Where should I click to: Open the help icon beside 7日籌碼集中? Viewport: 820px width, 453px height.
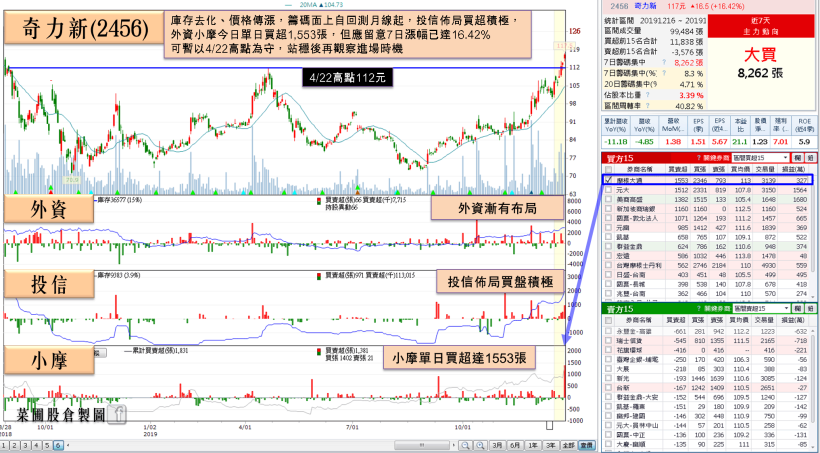[x=664, y=62]
